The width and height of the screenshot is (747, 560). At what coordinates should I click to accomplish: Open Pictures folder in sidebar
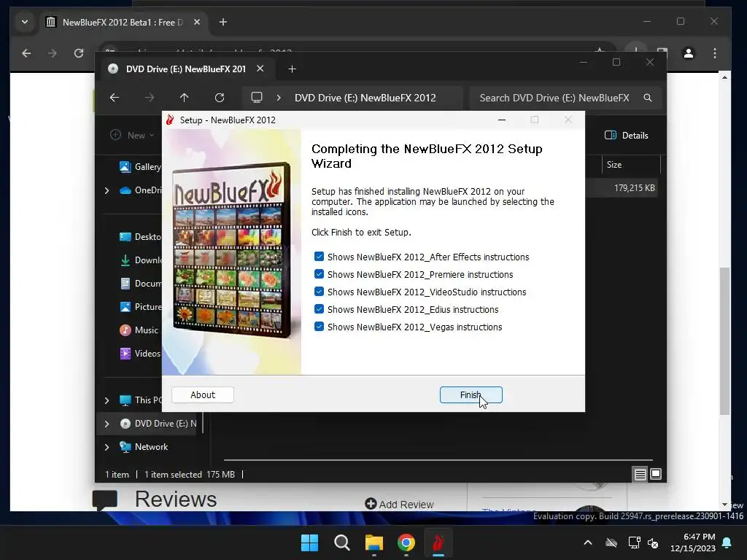point(140,307)
